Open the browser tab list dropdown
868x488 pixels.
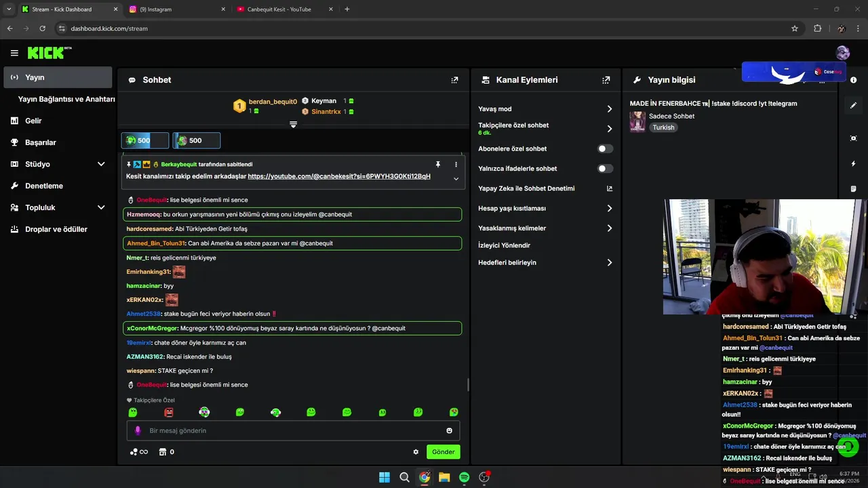click(9, 9)
